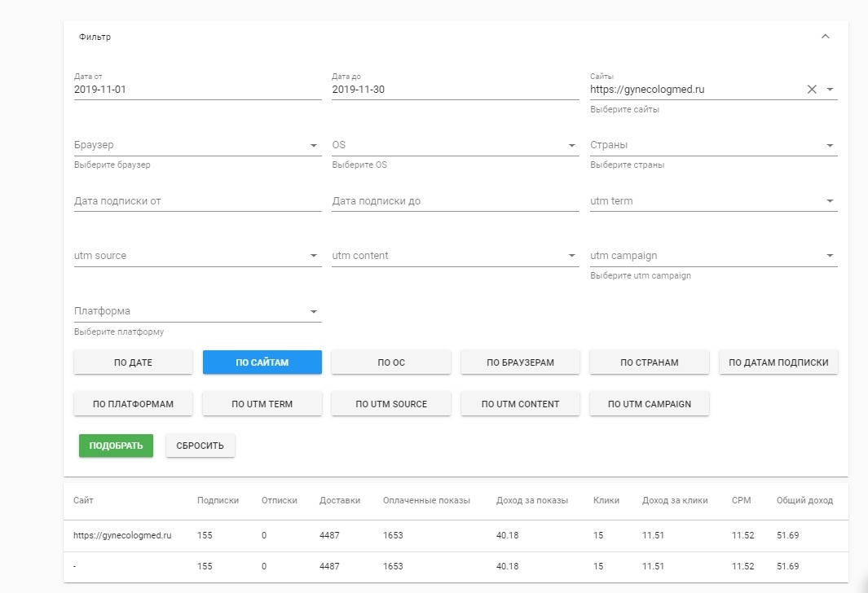Screen dimensions: 868x593
Task: Group results ПО СТРАНАМ
Action: click(x=649, y=362)
